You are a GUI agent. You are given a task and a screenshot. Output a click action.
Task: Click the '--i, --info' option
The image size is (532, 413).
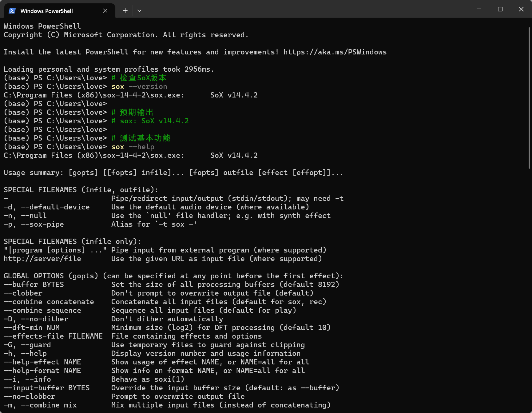click(x=27, y=379)
